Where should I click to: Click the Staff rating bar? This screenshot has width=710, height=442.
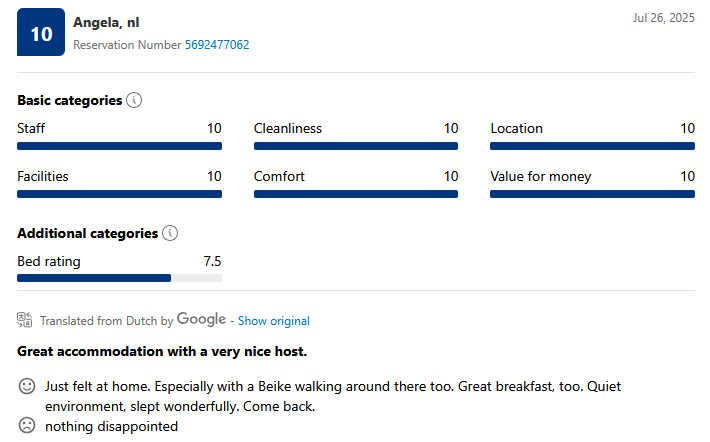pos(120,146)
